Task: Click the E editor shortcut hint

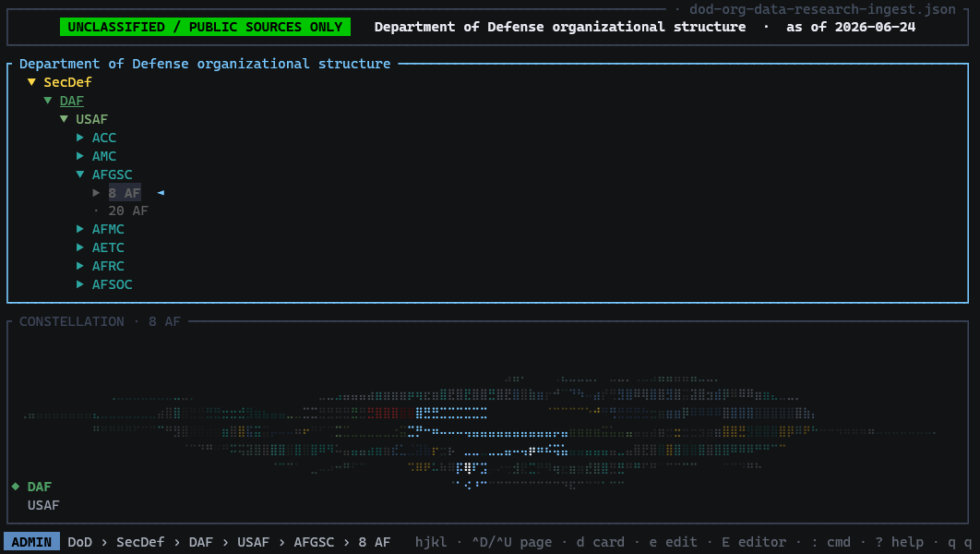Action: coord(754,542)
